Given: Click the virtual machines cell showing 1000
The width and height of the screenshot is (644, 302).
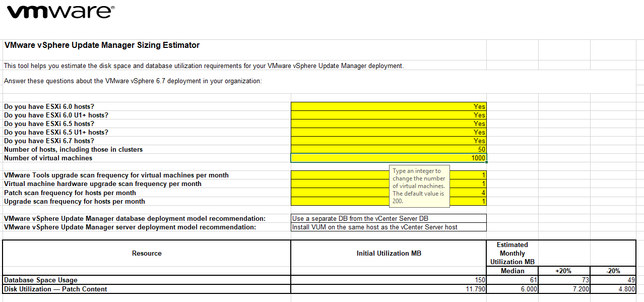Looking at the screenshot, I should tap(389, 158).
